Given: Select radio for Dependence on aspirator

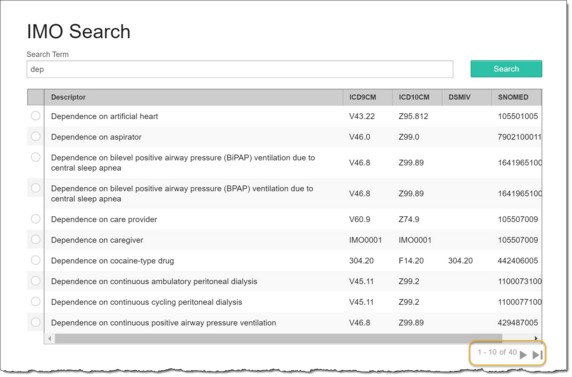Looking at the screenshot, I should (x=35, y=136).
